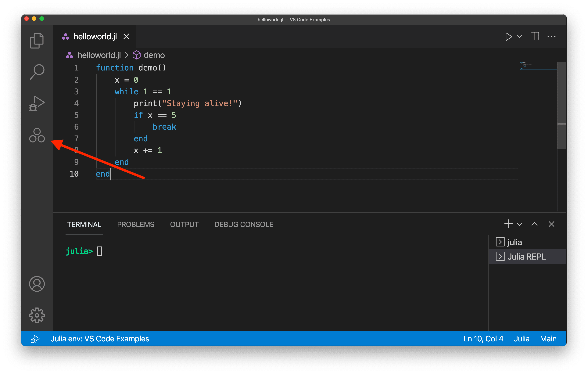Click the debug icon in status bar
588x374 pixels.
[x=35, y=339]
